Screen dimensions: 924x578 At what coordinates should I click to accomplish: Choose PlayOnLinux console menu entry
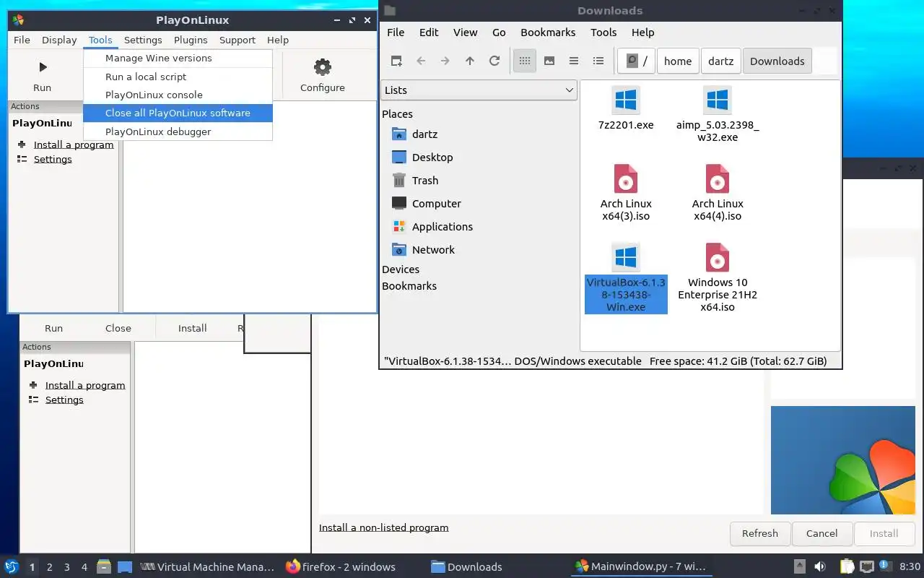tap(178, 95)
